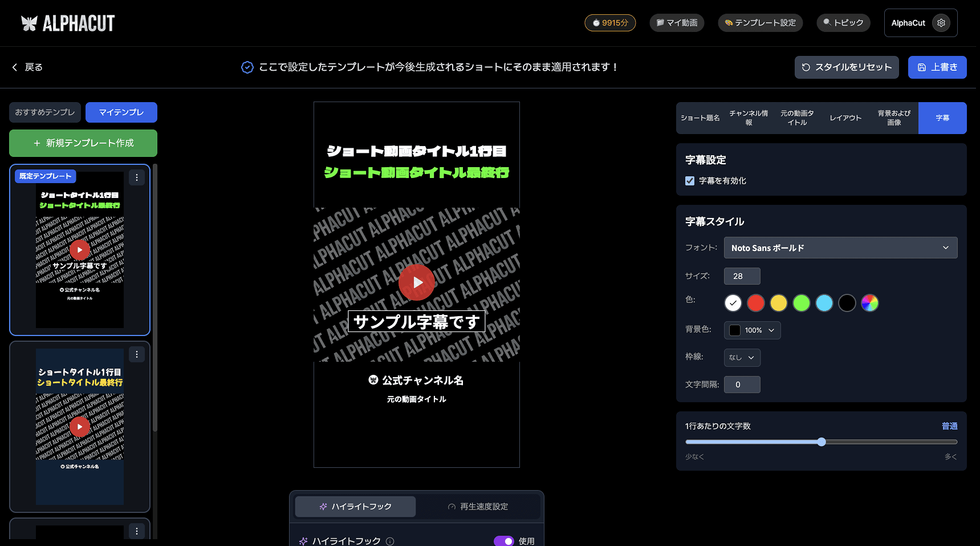The height and width of the screenshot is (546, 980).
Task: Click the back arrow next to 戻る
Action: 15,67
